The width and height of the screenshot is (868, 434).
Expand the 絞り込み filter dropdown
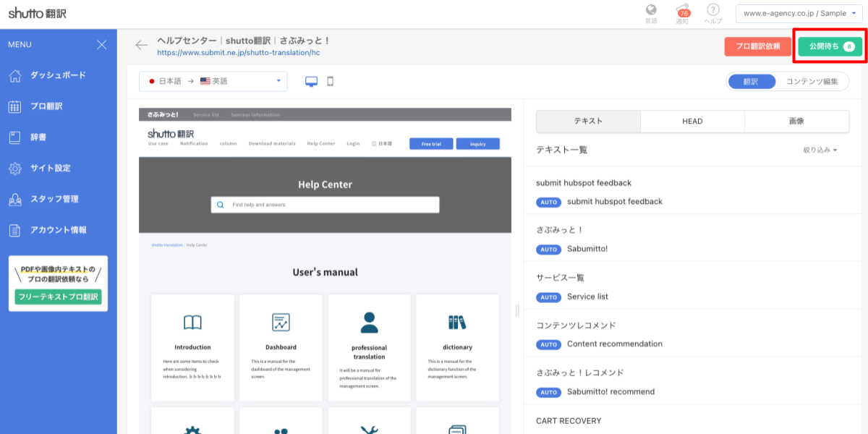tap(820, 150)
